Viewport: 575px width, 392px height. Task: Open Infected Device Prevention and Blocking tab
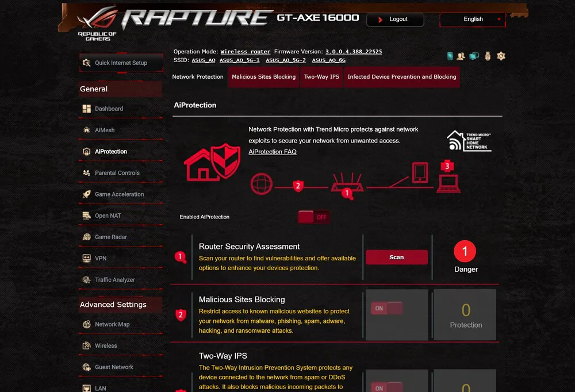[402, 76]
